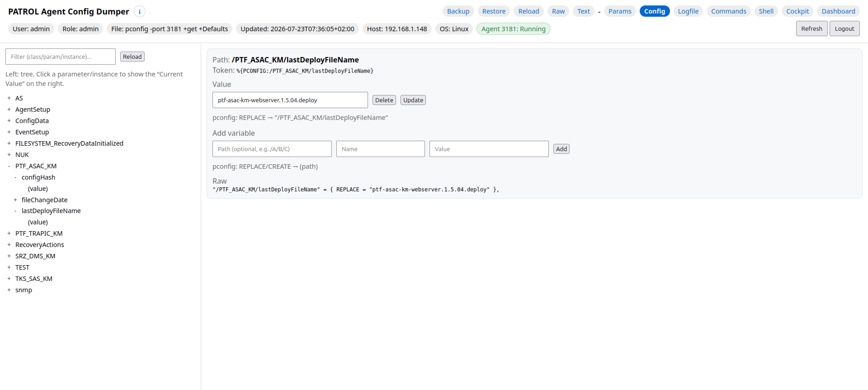Image resolution: width=868 pixels, height=390 pixels.
Task: Expand the PTF_TRAPIC_KM tree node
Action: (9, 233)
